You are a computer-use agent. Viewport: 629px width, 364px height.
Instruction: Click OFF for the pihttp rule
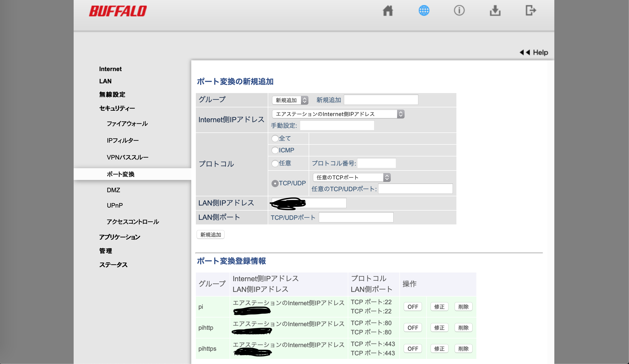[412, 327]
